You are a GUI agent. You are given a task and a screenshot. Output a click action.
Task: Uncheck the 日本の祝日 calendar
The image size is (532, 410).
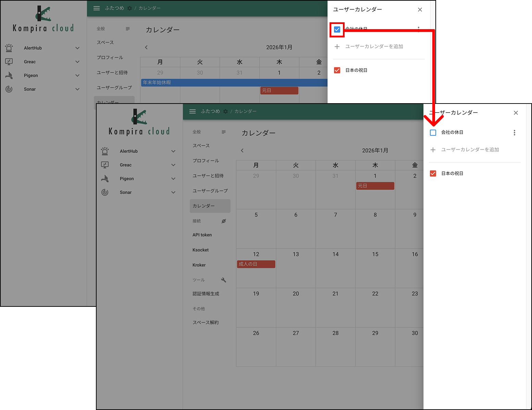(433, 173)
